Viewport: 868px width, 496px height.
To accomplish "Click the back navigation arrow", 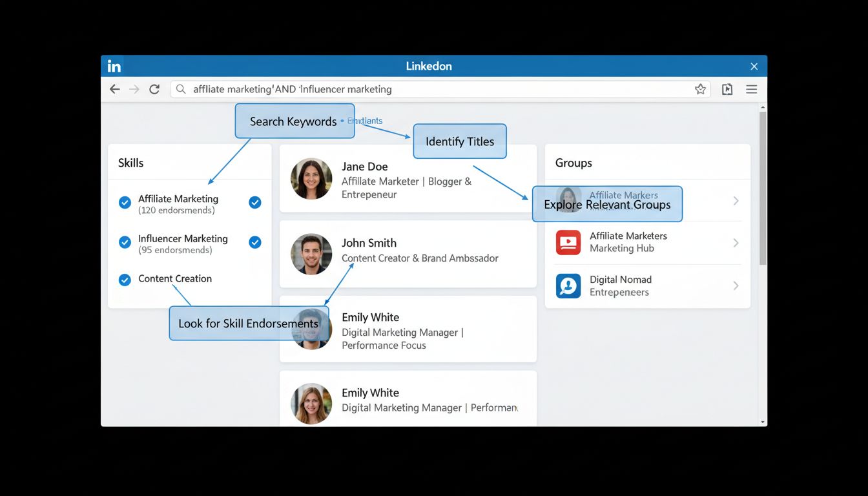I will point(114,89).
